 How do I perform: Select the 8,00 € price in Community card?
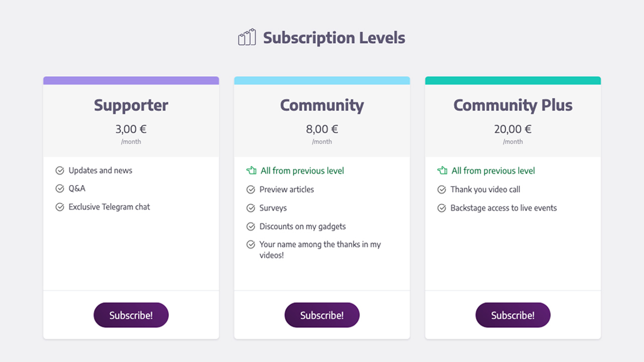click(x=322, y=129)
